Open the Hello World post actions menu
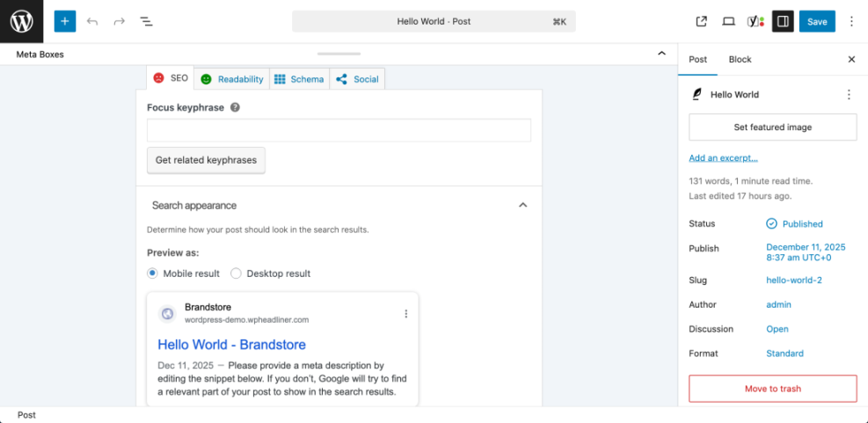Screen dimensions: 868x423 pos(849,95)
